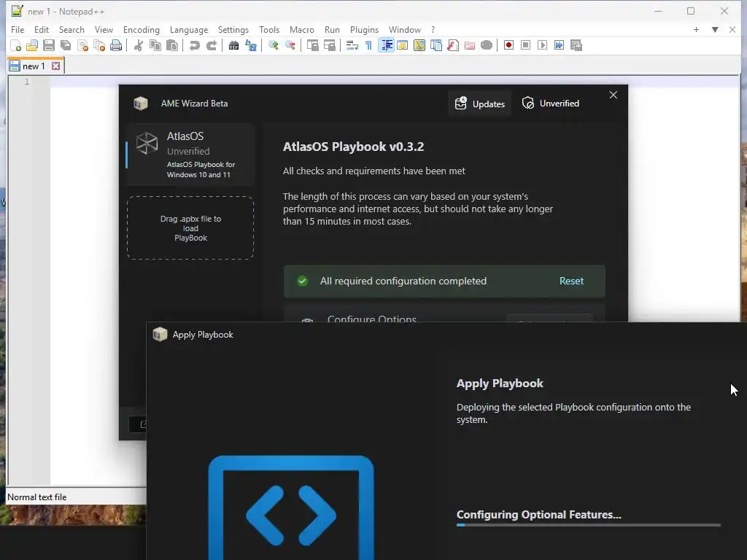747x560 pixels.
Task: Click the Cut scissors icon
Action: pos(139,45)
